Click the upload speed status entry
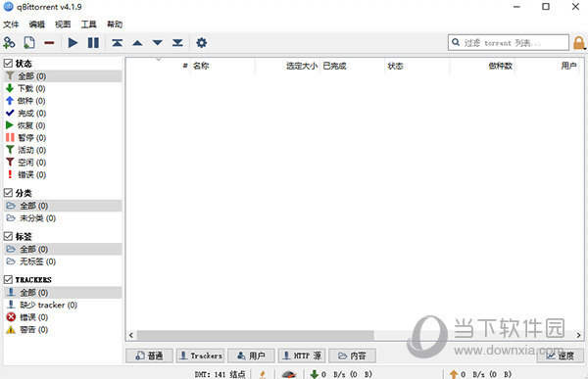Viewport: 588px width, 379px height. (x=480, y=374)
